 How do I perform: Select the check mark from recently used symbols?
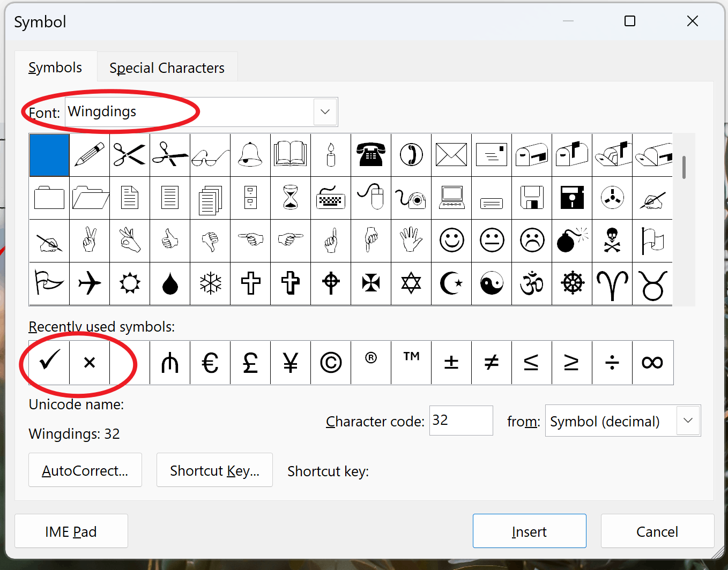click(48, 362)
